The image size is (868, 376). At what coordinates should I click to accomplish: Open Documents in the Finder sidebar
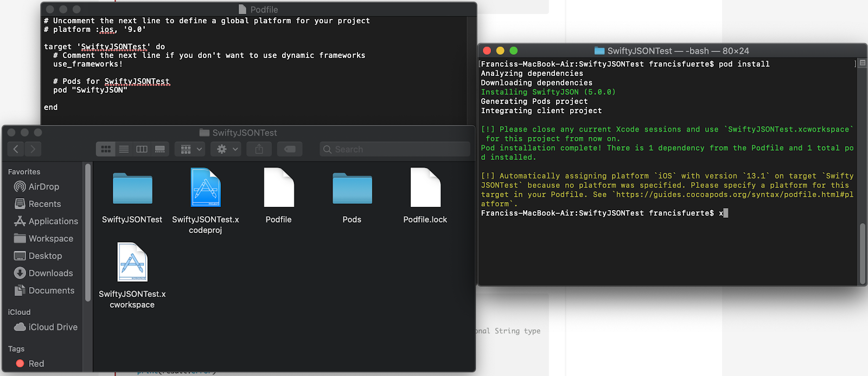click(44, 290)
